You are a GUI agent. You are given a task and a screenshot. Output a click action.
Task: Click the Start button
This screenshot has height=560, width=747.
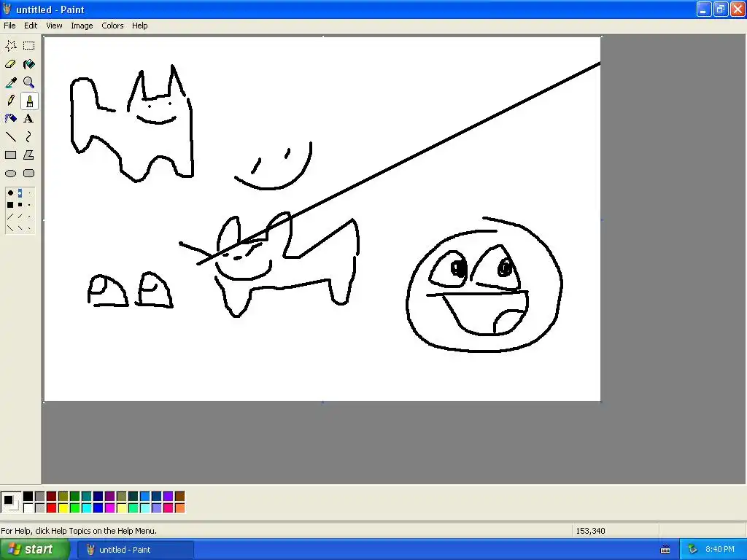34,550
